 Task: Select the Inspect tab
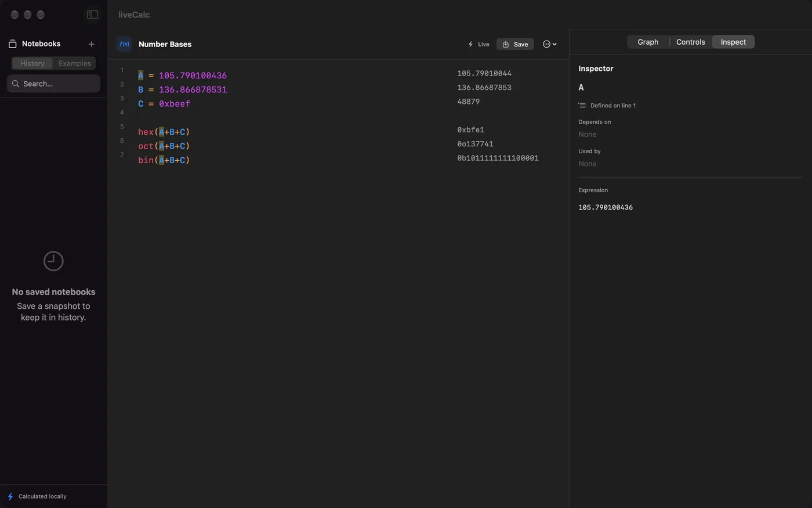coord(733,42)
